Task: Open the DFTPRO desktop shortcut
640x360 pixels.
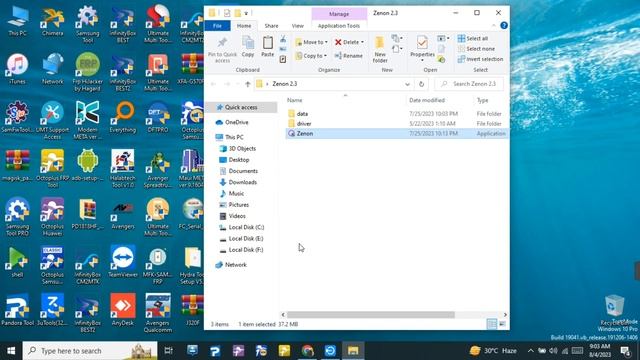Action: click(x=158, y=117)
